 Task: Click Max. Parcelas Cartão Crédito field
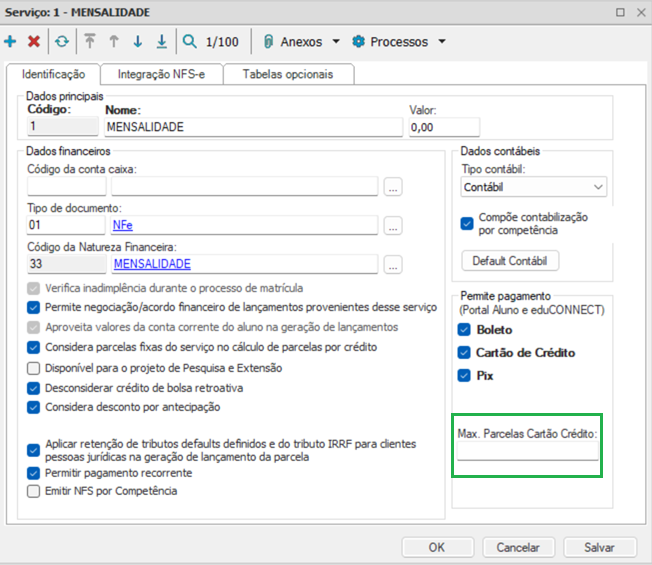(528, 451)
